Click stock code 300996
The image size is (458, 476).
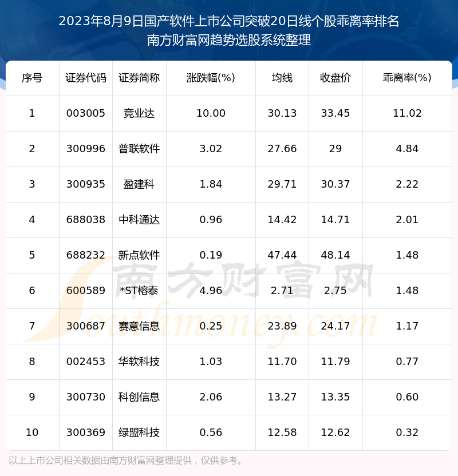click(x=86, y=149)
